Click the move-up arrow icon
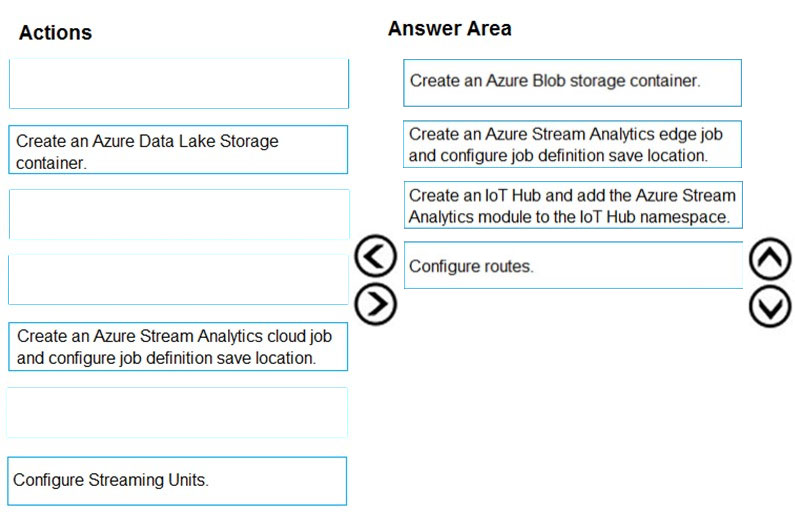Screen dimensions: 795x515 pyautogui.click(x=770, y=259)
